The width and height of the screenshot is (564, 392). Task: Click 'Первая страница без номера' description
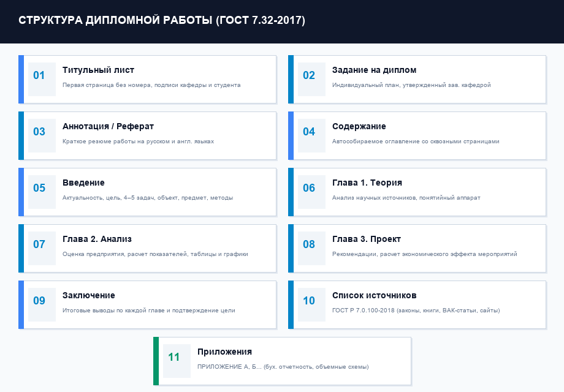(151, 85)
